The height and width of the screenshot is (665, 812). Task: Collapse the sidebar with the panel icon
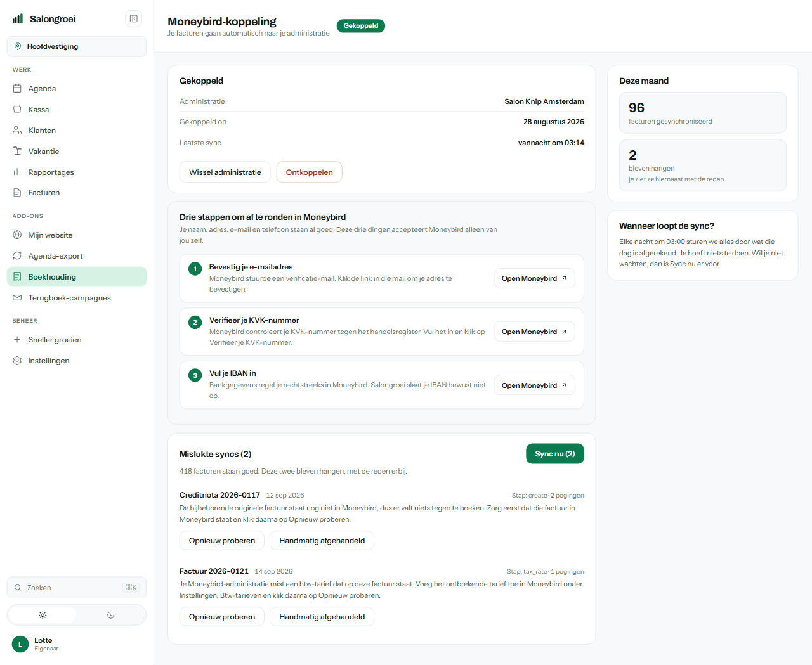coord(134,19)
